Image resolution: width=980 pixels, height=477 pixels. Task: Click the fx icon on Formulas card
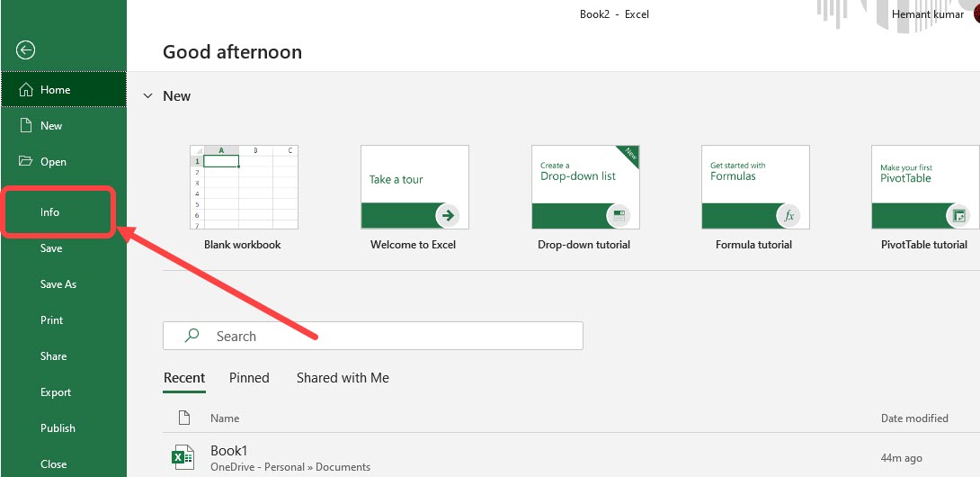click(x=788, y=216)
